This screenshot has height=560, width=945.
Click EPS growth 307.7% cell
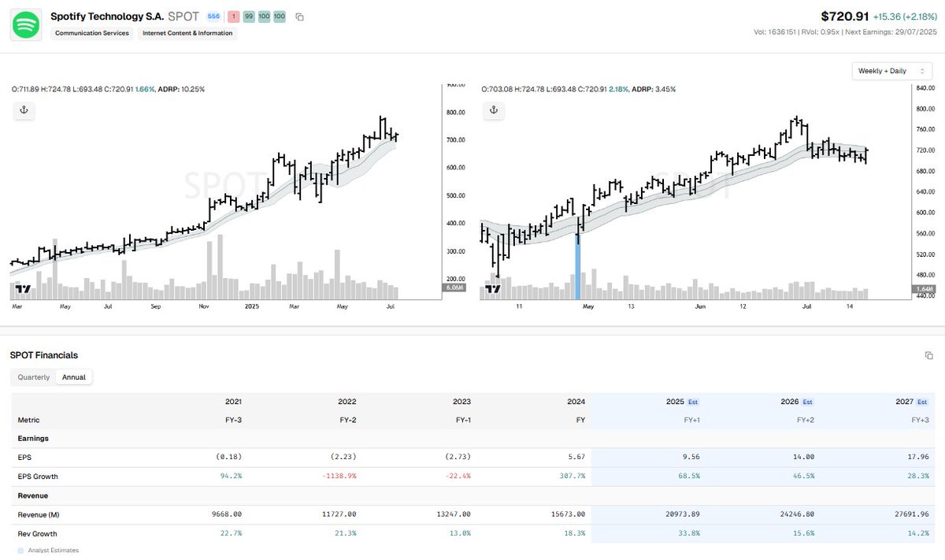click(573, 477)
